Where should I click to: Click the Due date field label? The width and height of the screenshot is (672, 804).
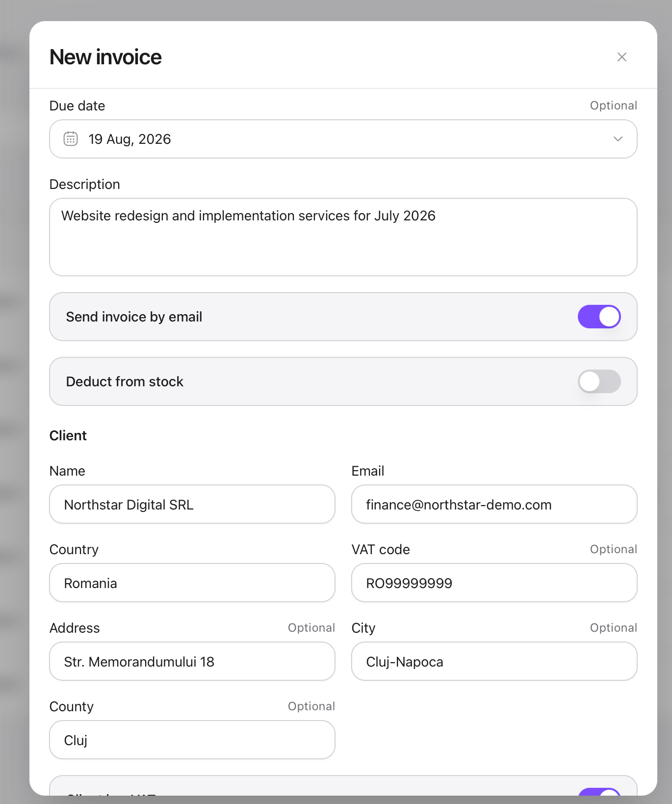coord(78,106)
